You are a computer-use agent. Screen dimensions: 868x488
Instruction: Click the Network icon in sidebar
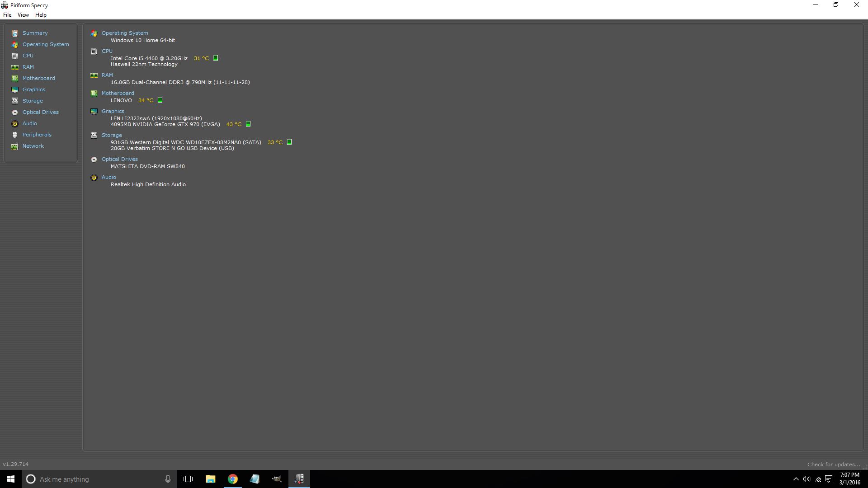[15, 146]
